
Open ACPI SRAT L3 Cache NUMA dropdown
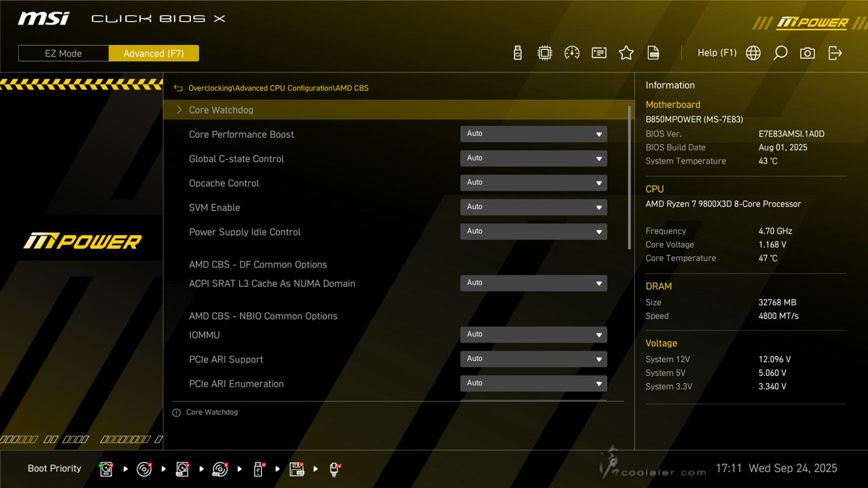pos(534,283)
